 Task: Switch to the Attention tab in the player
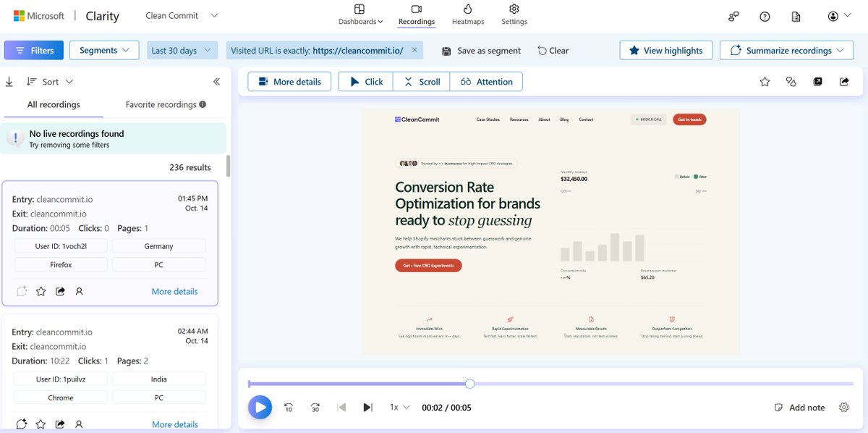pos(486,81)
